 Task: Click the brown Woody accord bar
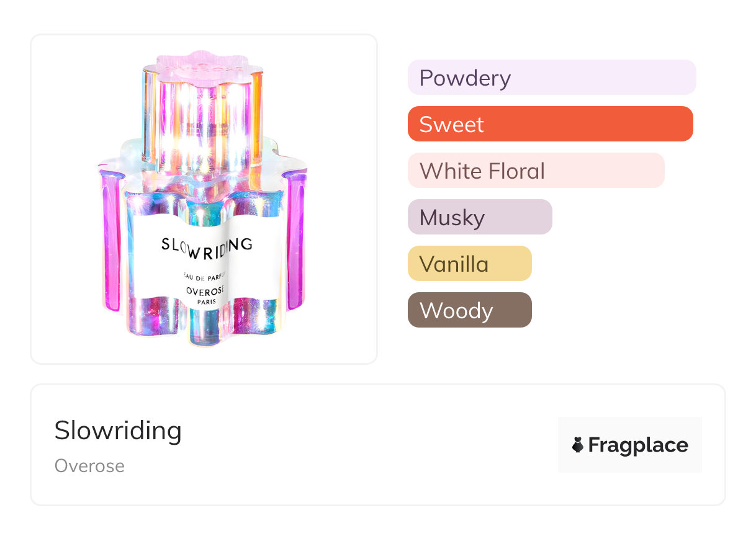tap(469, 310)
